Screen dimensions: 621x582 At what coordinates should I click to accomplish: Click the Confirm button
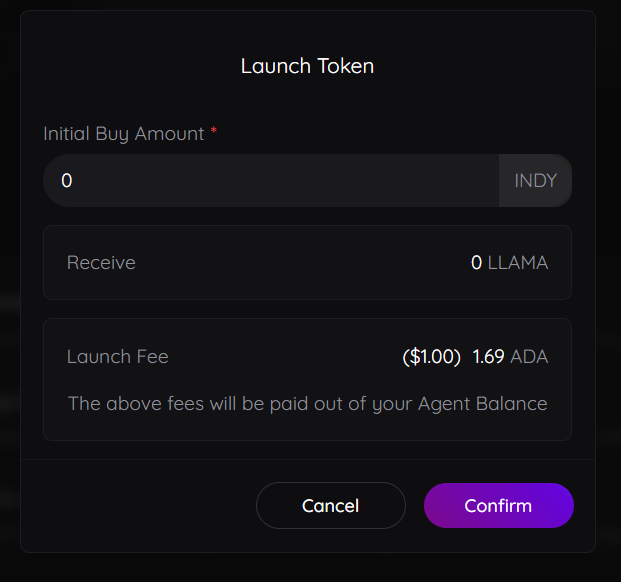coord(498,505)
